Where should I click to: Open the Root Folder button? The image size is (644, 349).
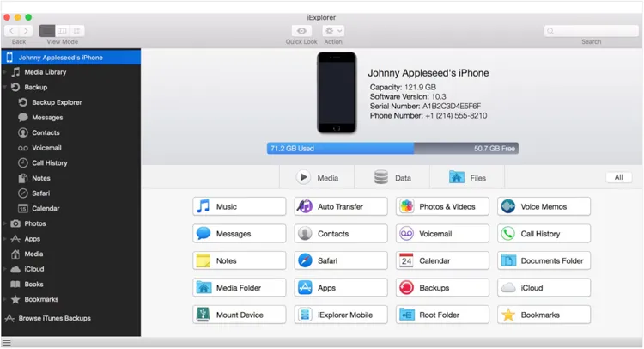click(x=442, y=315)
